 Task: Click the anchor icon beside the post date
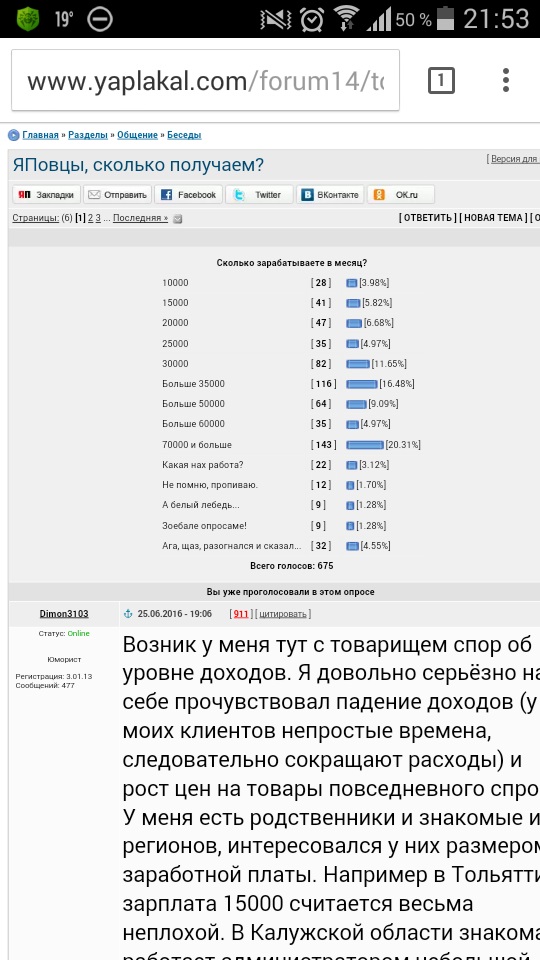[x=129, y=613]
